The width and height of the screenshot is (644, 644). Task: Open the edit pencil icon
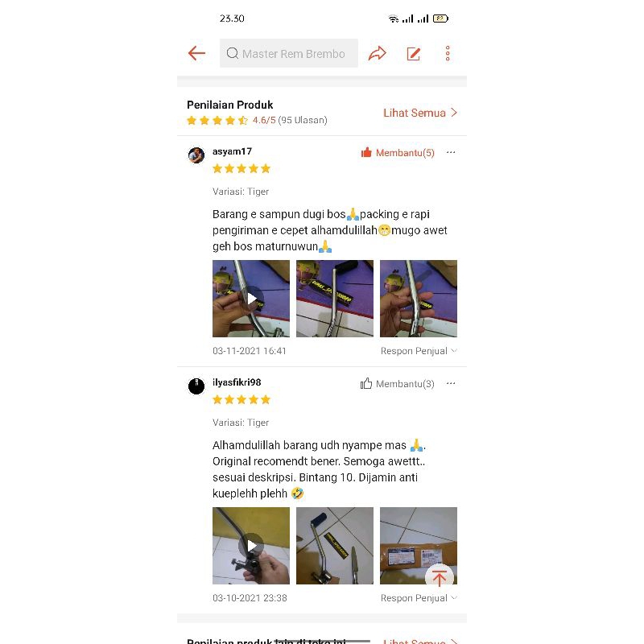tap(413, 54)
